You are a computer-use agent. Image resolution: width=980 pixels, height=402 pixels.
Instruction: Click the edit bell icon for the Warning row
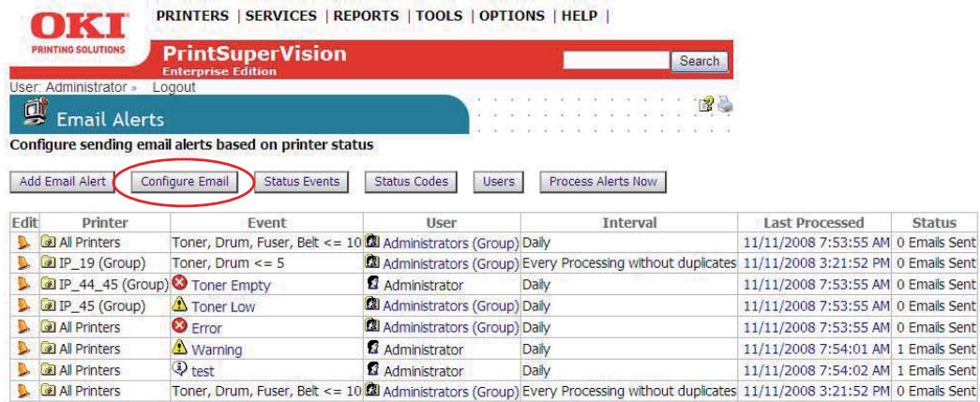pyautogui.click(x=23, y=349)
